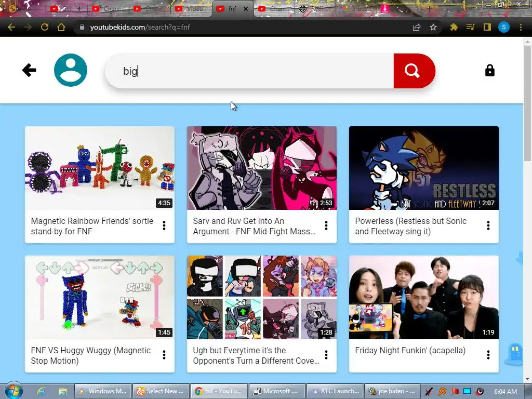
Task: Open options for Sarv and Ruv video
Action: click(x=326, y=225)
